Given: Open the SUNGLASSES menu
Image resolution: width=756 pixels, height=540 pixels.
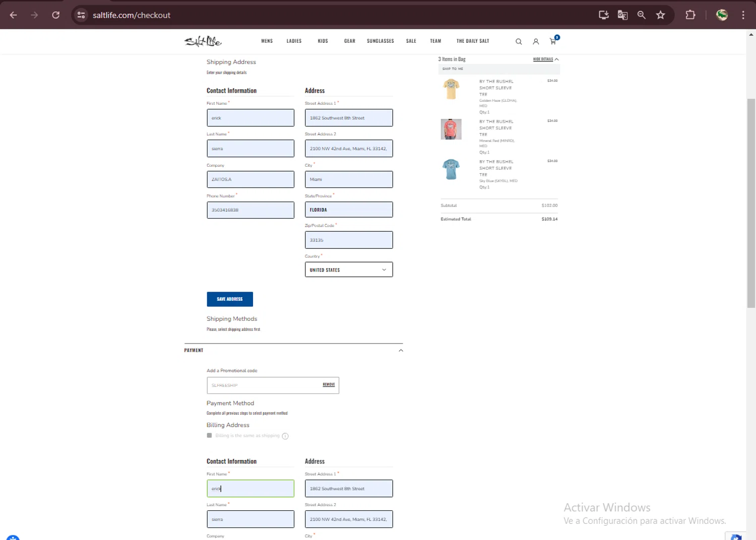Looking at the screenshot, I should pos(381,41).
